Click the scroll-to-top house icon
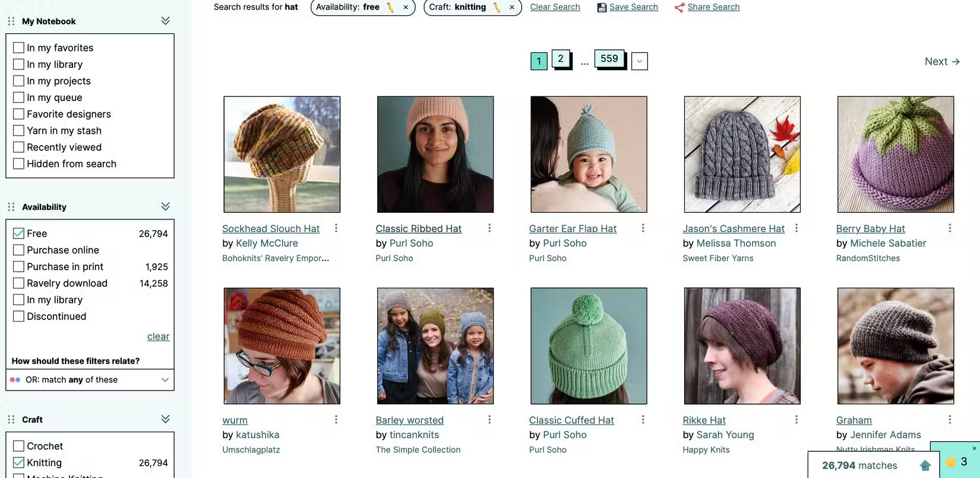Image resolution: width=980 pixels, height=478 pixels. coord(925,466)
